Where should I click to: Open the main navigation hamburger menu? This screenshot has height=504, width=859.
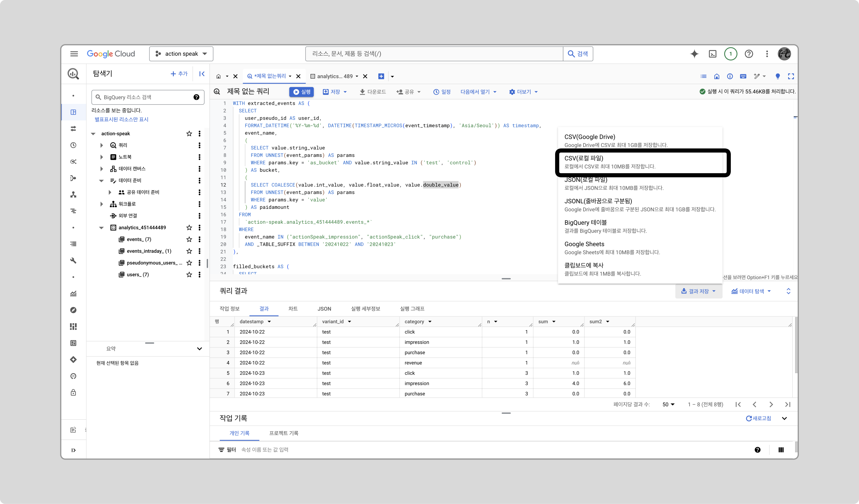[x=74, y=54]
